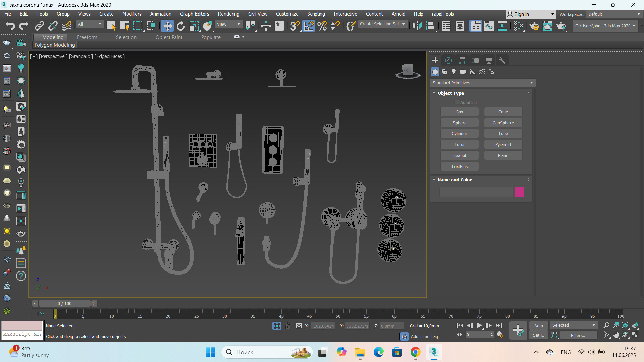The width and height of the screenshot is (644, 362).
Task: Open the Material Editor teapot icon
Action: pos(518,26)
